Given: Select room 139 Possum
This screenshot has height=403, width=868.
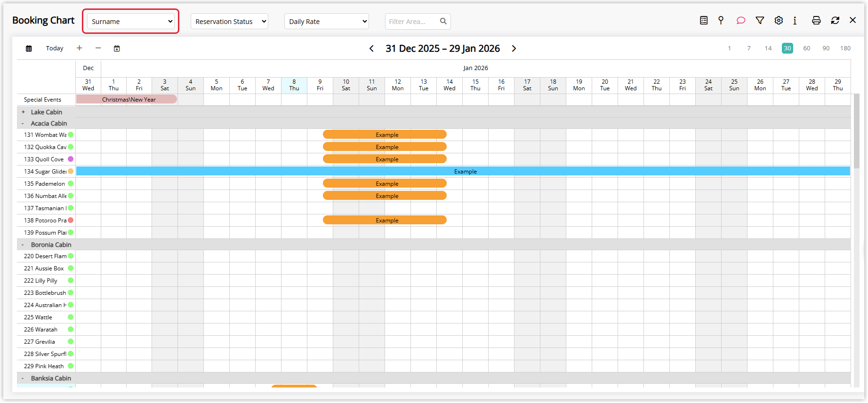Looking at the screenshot, I should tap(45, 232).
